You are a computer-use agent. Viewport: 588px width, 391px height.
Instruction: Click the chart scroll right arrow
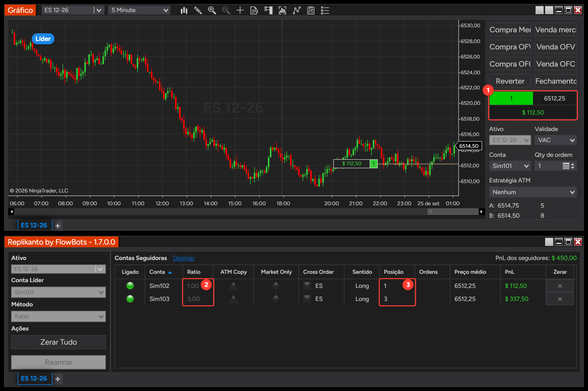[481, 212]
